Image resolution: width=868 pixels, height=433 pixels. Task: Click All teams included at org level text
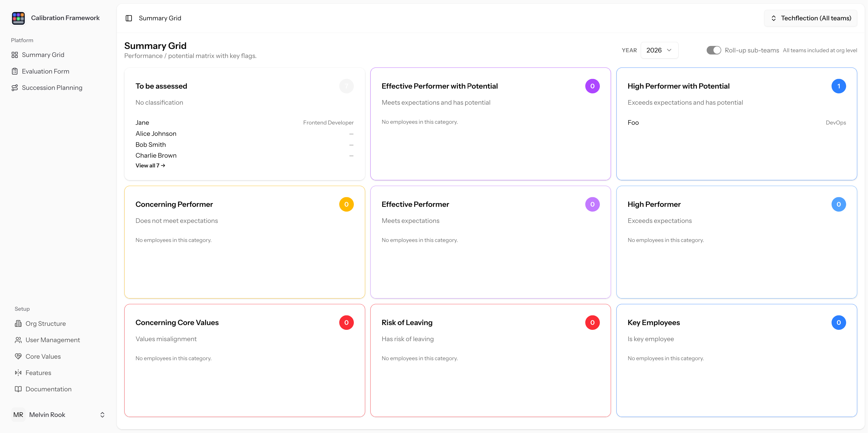click(x=820, y=50)
